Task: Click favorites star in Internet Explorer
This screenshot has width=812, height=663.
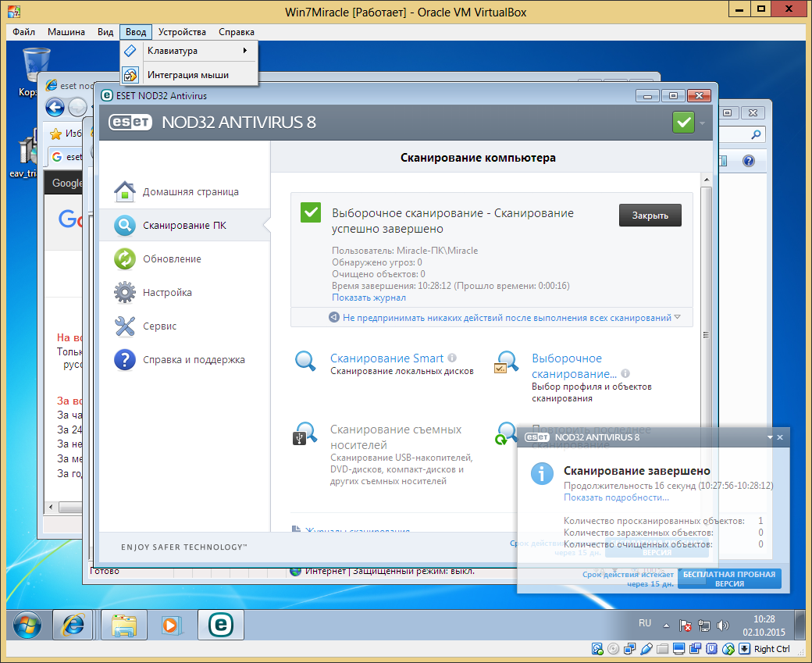Action: (x=56, y=134)
